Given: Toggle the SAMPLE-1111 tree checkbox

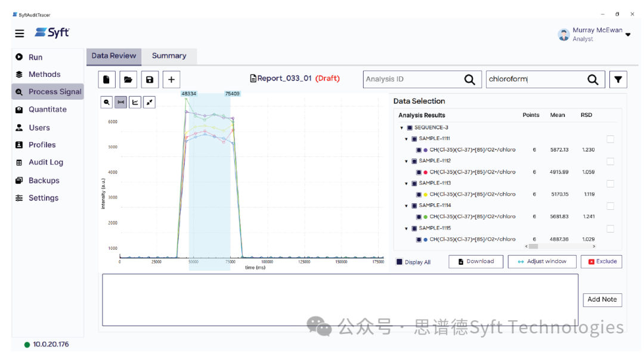Looking at the screenshot, I should pyautogui.click(x=414, y=139).
